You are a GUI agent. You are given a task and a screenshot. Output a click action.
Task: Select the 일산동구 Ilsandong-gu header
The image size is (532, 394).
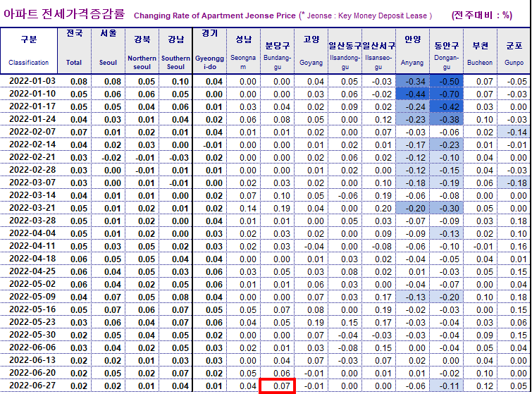coord(345,51)
